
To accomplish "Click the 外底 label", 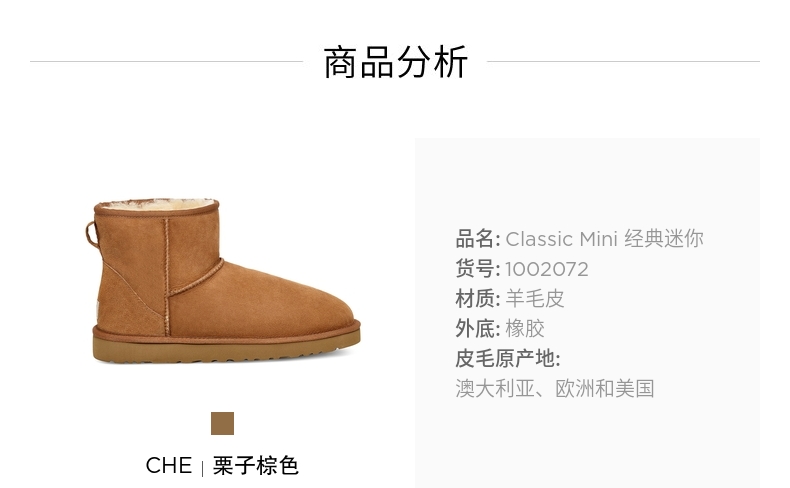I will (478, 328).
